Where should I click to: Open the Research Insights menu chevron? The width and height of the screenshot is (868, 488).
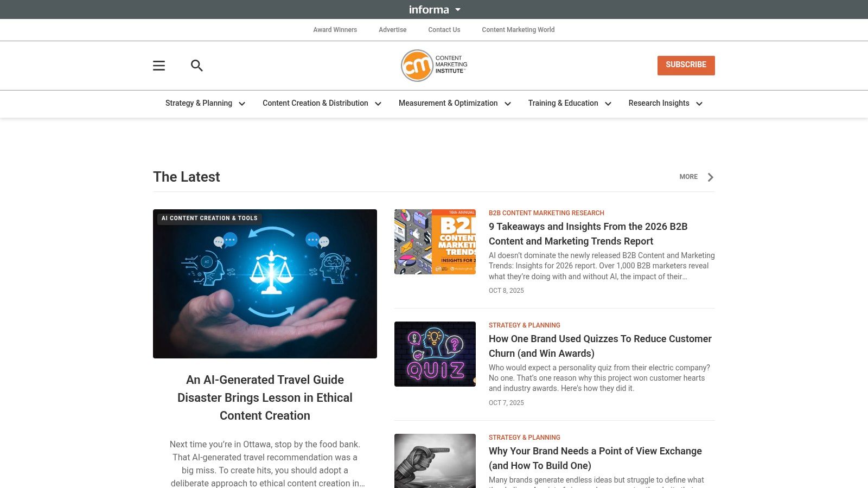pos(699,104)
